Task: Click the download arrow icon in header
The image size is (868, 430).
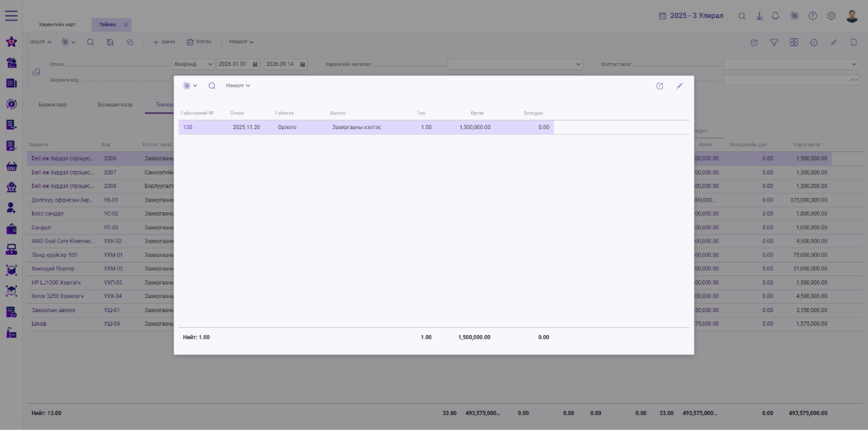Action: coord(759,16)
